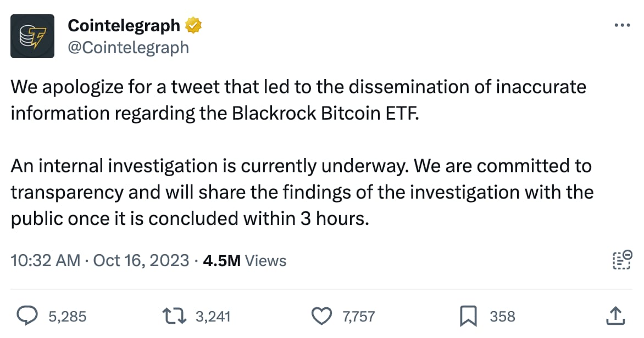Viewport: 644px width, 338px height.
Task: Click the 5,285 replies count
Action: [x=68, y=317]
